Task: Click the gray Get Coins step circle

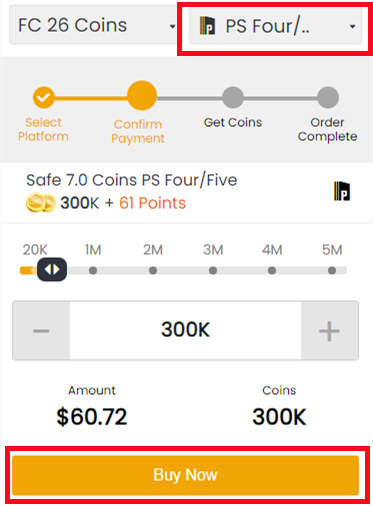Action: coord(233,97)
